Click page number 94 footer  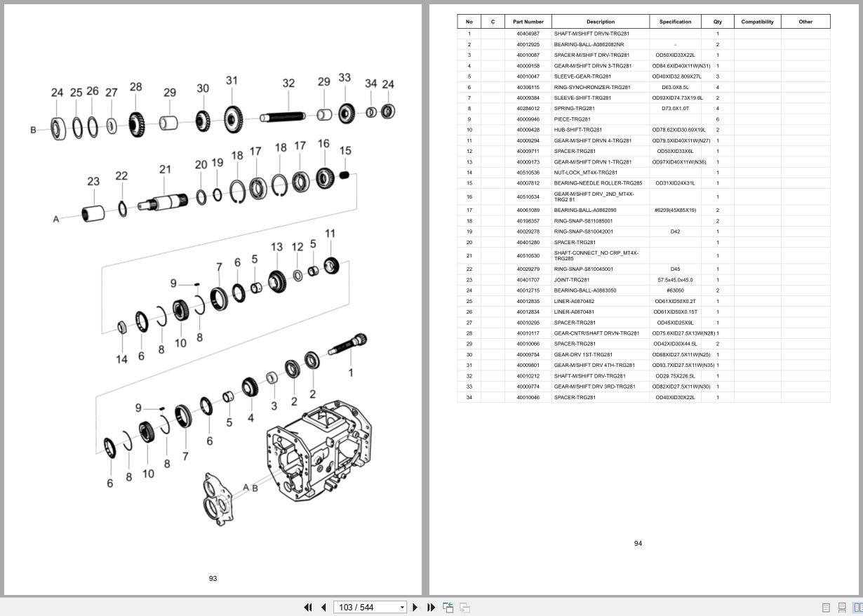tap(638, 544)
